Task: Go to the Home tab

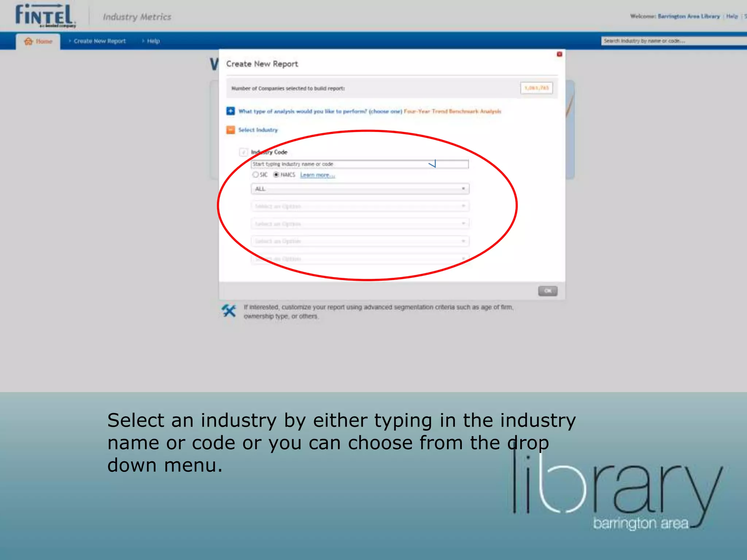Action: tap(38, 41)
